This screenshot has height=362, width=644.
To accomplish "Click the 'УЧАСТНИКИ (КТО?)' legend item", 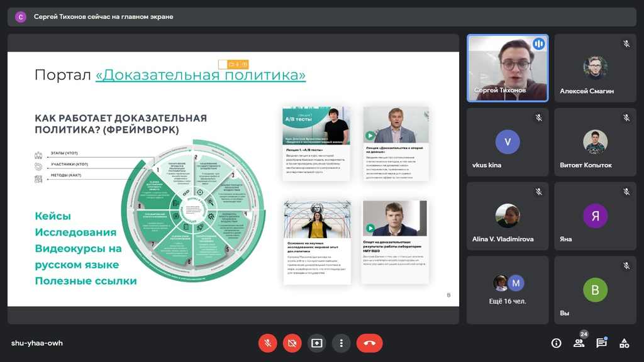I will (x=69, y=164).
